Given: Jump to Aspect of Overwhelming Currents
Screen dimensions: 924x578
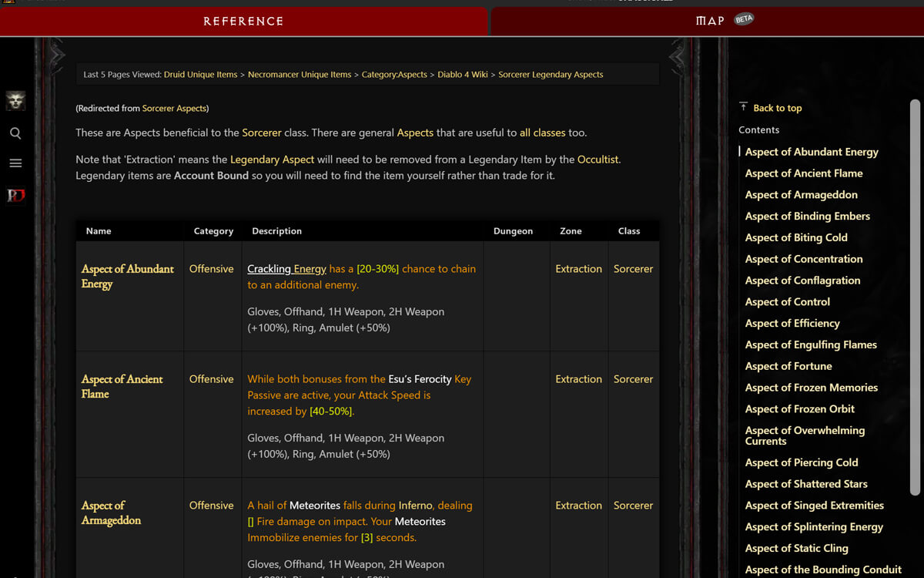Looking at the screenshot, I should pos(805,436).
